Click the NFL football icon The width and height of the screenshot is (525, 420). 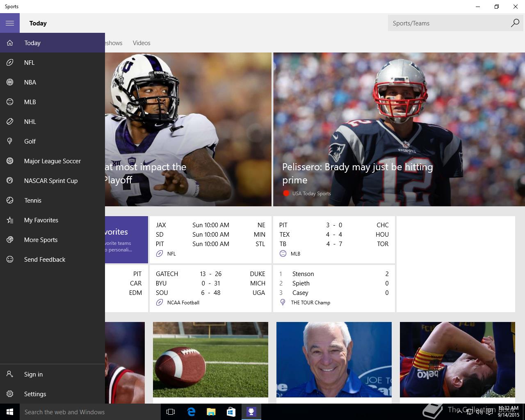[x=10, y=62]
